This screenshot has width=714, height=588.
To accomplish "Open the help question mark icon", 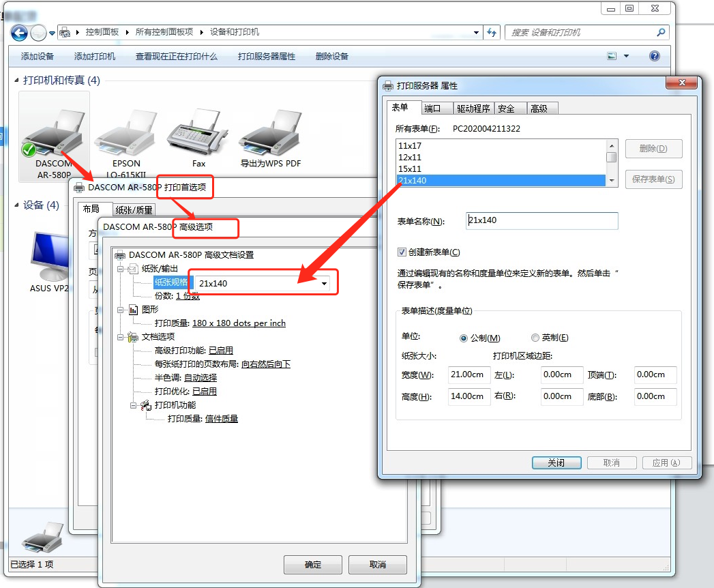I will click(655, 56).
